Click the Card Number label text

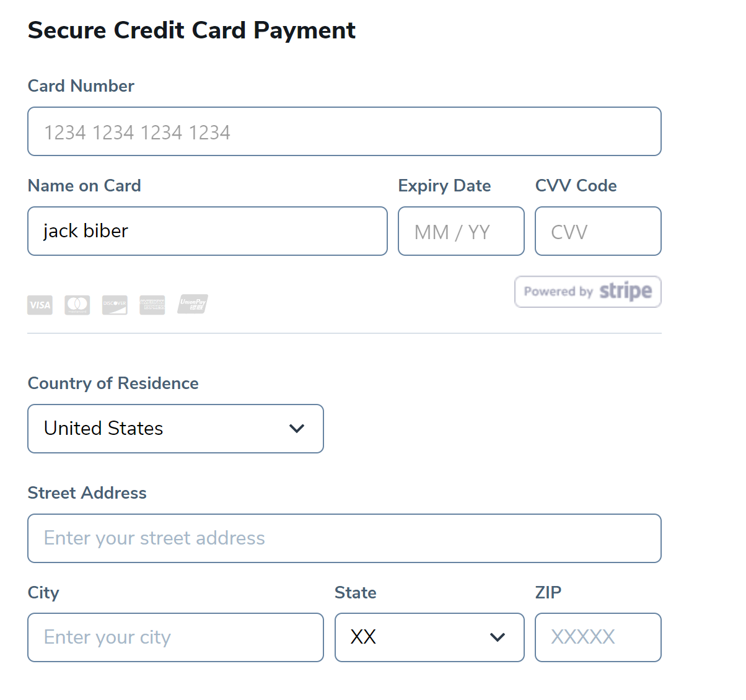pyautogui.click(x=81, y=86)
